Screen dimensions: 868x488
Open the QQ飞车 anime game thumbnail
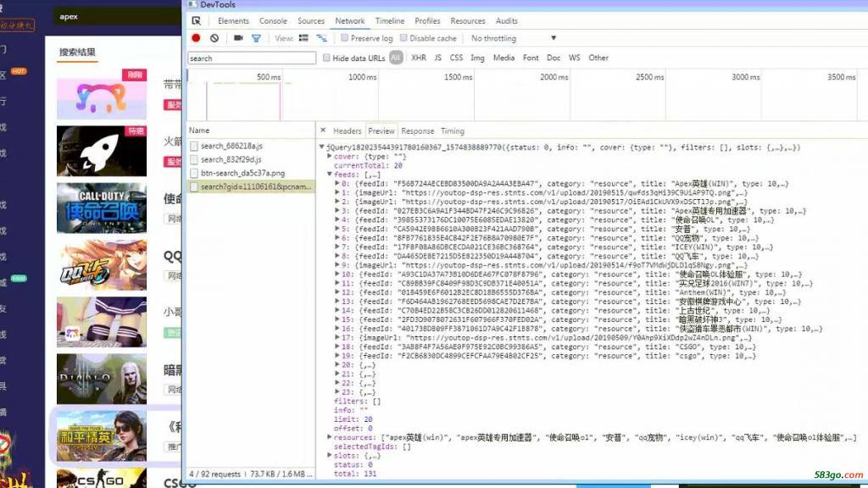click(x=102, y=265)
